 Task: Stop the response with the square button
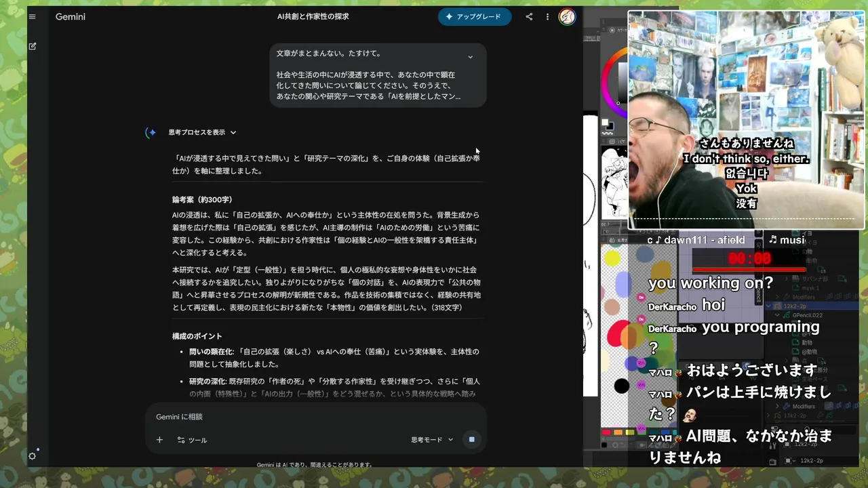click(472, 439)
